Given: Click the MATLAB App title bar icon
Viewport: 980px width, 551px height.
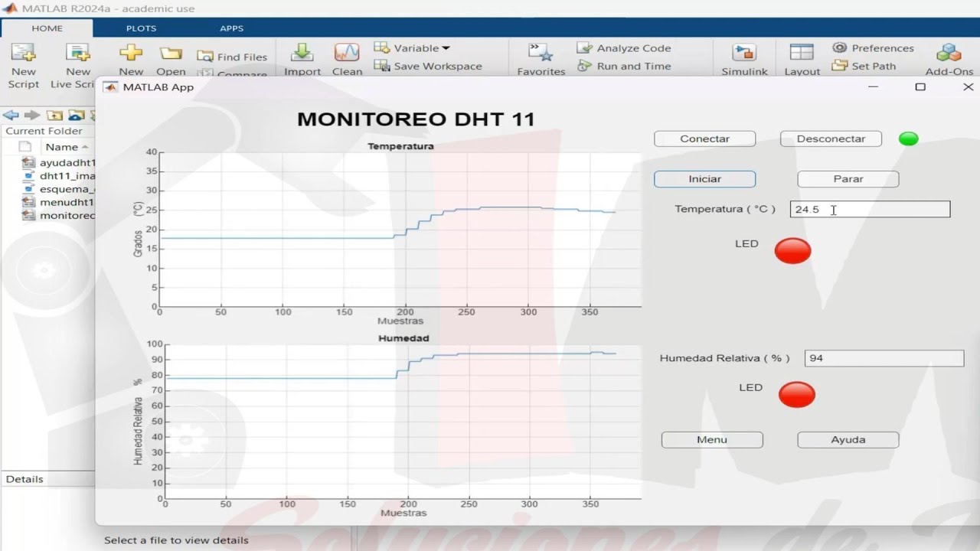Looking at the screenshot, I should tap(110, 87).
